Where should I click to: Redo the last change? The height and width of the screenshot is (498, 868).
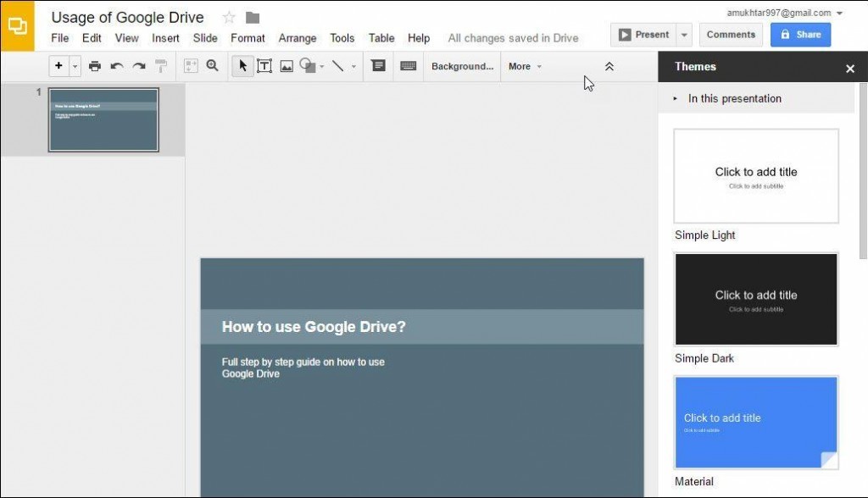pyautogui.click(x=137, y=66)
